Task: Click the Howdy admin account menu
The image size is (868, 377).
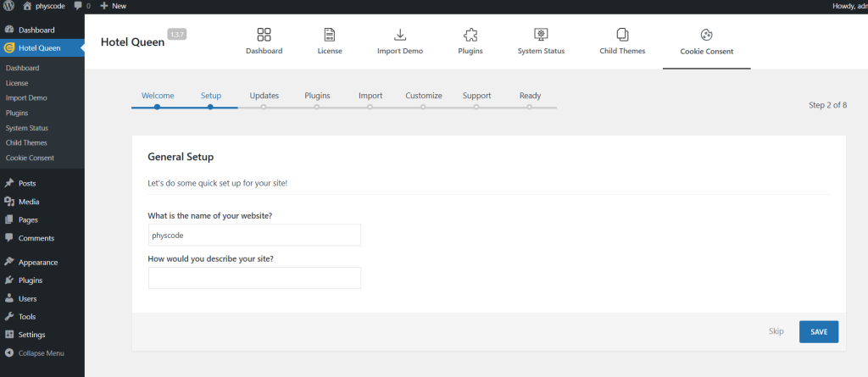Action: pyautogui.click(x=850, y=6)
